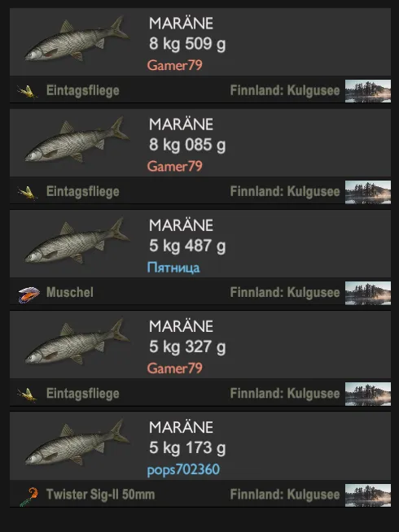Open the Kulgusee thumbnail in the Muschel entry
399x532 pixels.
pyautogui.click(x=368, y=293)
